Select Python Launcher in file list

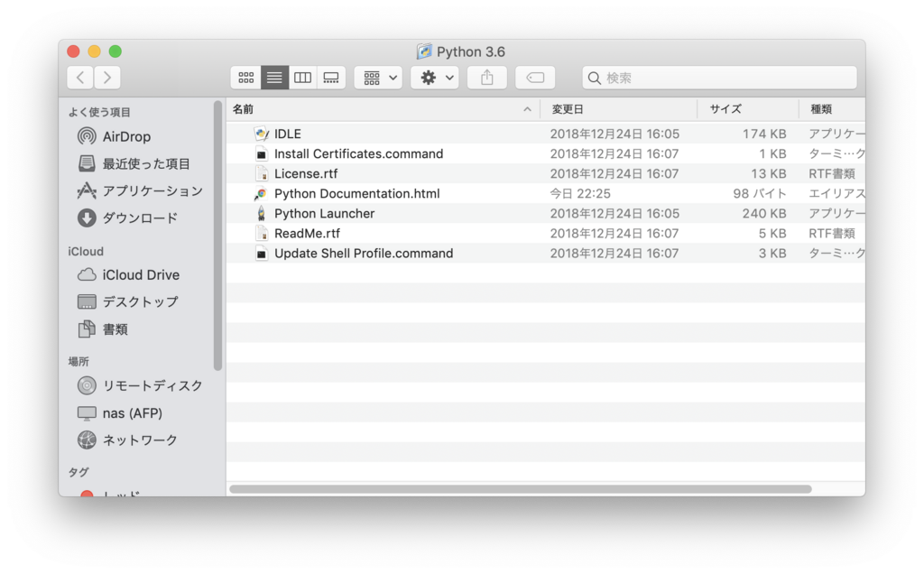pyautogui.click(x=324, y=213)
